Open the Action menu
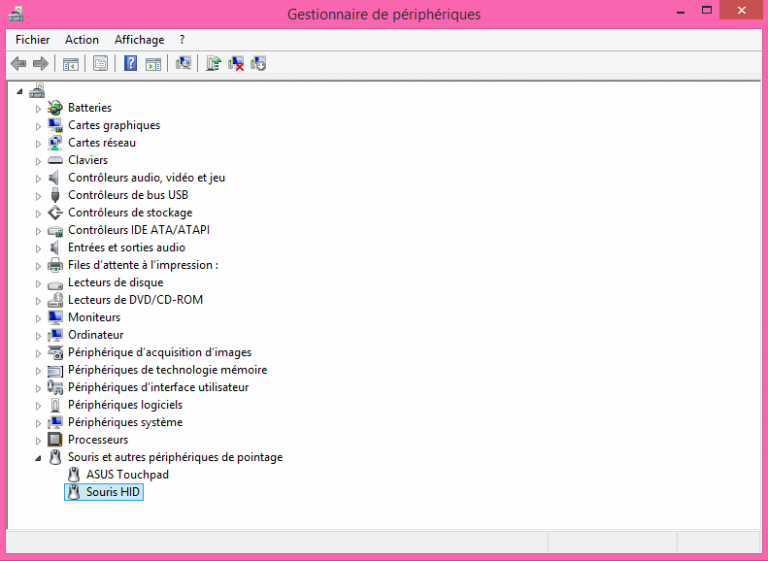This screenshot has height=561, width=768. click(82, 40)
